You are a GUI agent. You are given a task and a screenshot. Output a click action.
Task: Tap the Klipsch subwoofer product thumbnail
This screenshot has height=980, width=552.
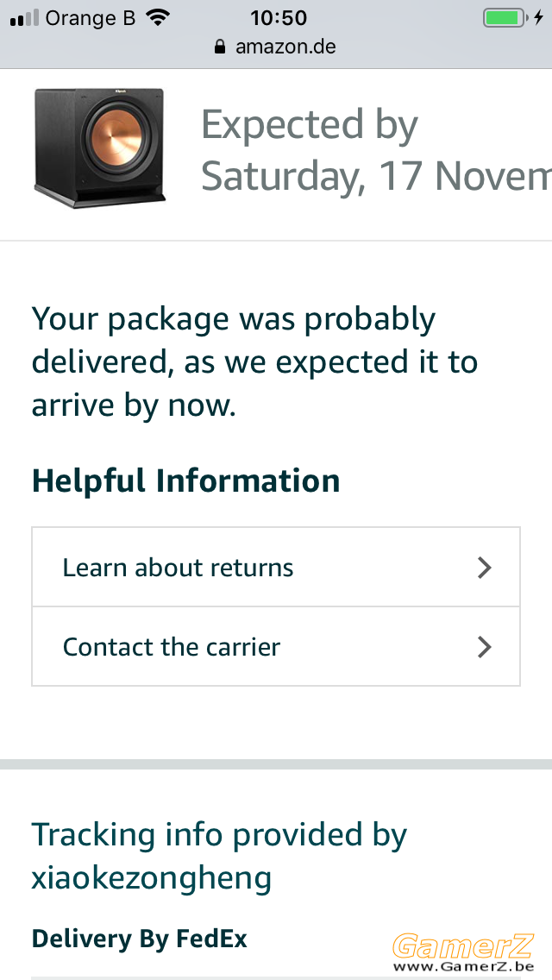click(x=100, y=148)
